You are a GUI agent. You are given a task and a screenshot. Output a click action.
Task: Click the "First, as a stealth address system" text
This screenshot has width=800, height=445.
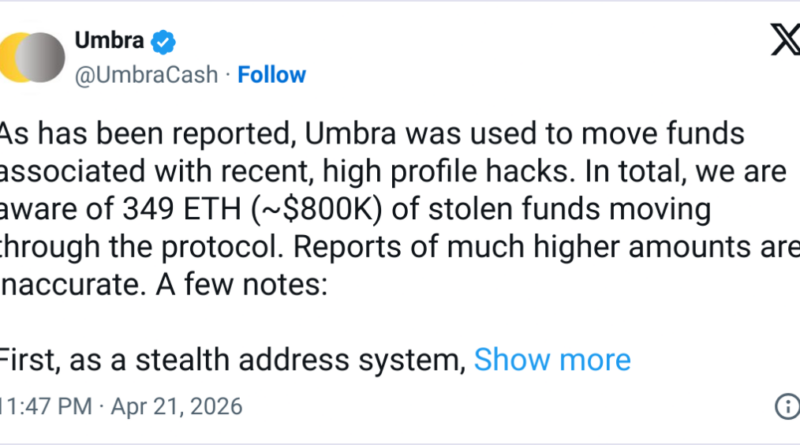tap(232, 360)
